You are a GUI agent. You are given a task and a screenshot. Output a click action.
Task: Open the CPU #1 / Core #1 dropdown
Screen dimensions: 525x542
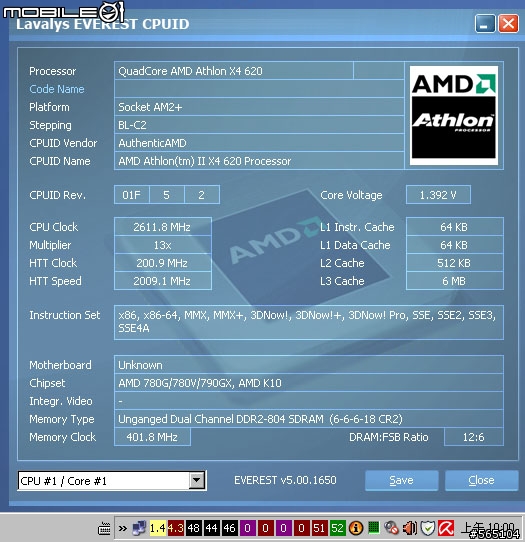click(196, 480)
